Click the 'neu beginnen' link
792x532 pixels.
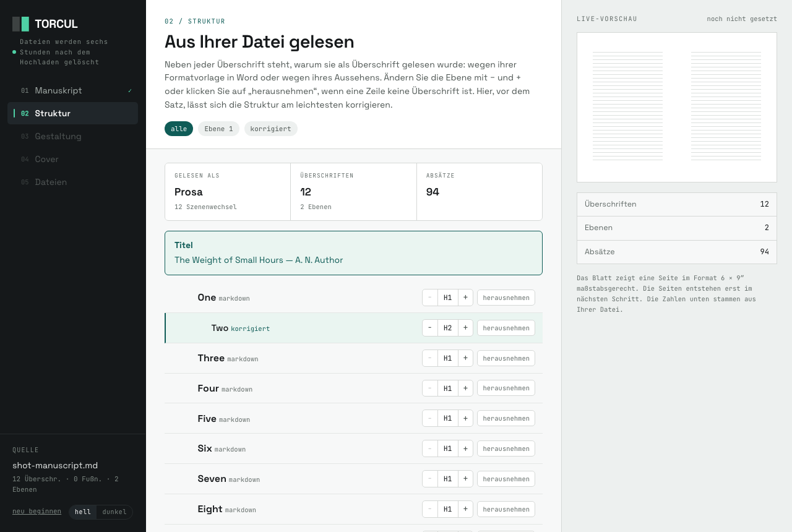point(37,511)
